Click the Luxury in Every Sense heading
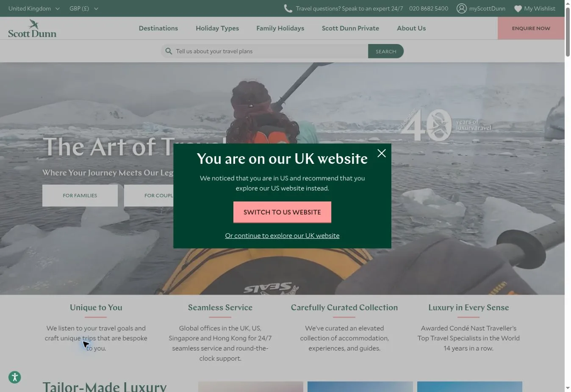Viewport: 571px width, 392px height. 468,308
